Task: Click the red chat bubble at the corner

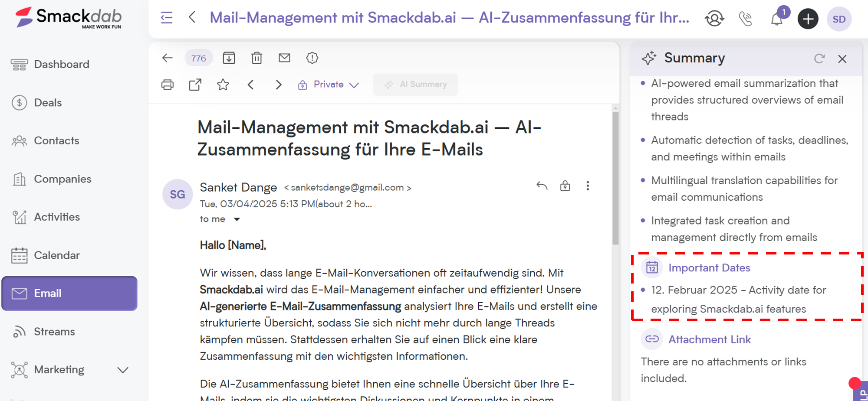Action: coord(855,383)
